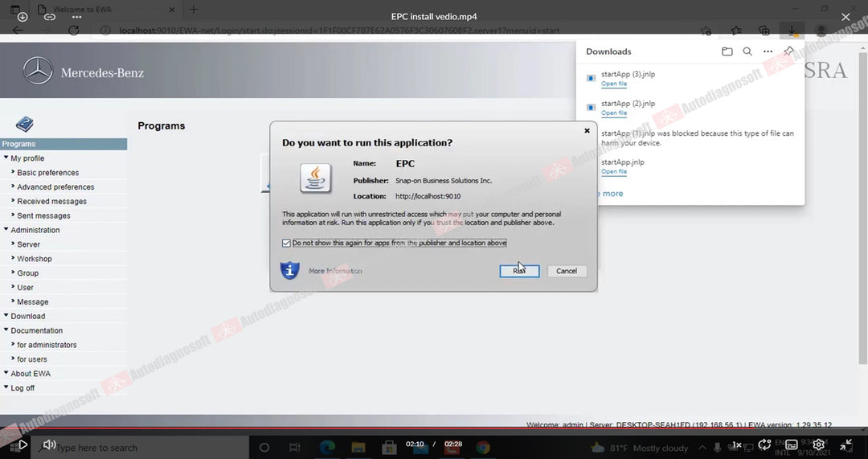Open browser downloads toolbar button
Image resolution: width=868 pixels, height=459 pixels.
792,31
